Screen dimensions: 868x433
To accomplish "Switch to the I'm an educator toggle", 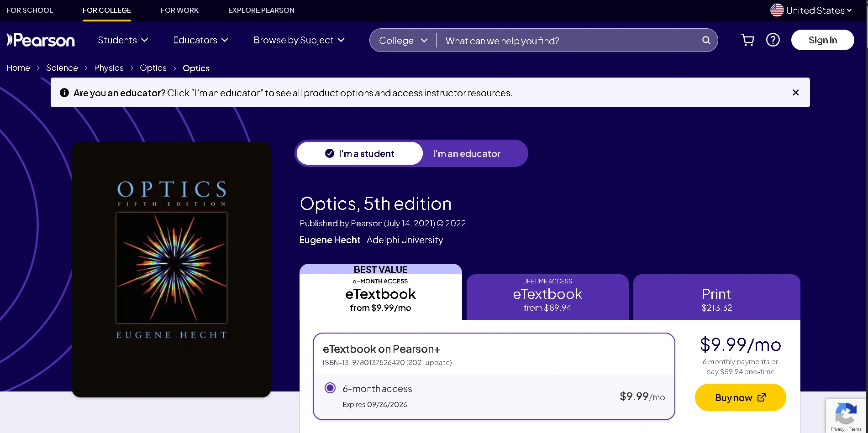I will pyautogui.click(x=467, y=153).
